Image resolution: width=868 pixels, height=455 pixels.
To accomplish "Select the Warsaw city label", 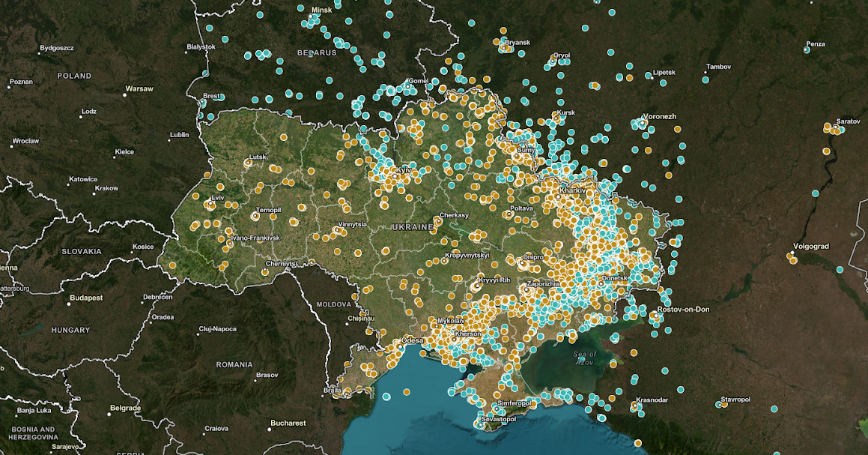I will click(140, 87).
